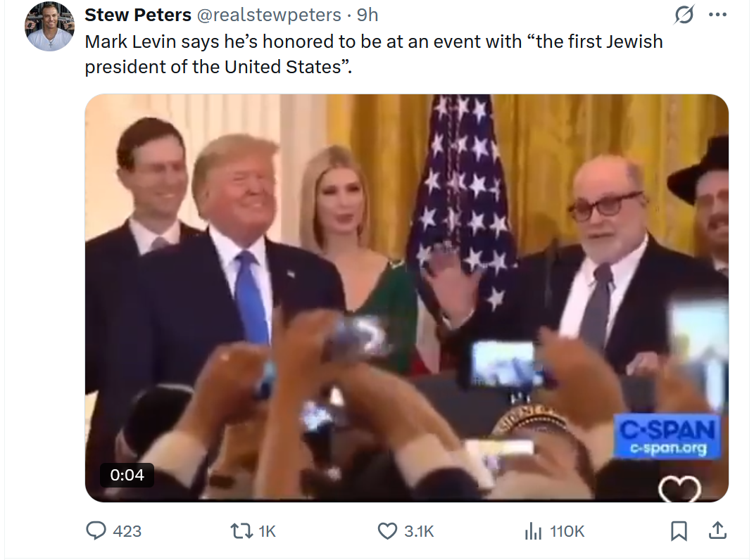Open Stew Peters' profile avatar

[49, 27]
